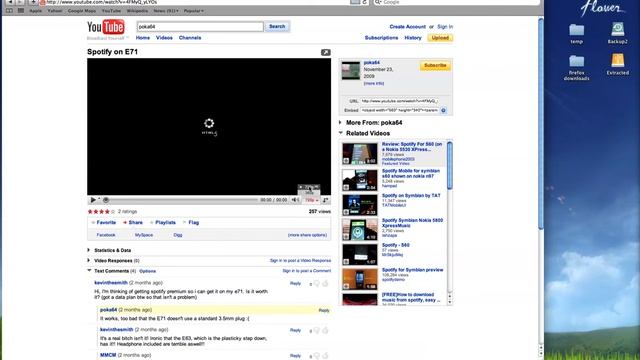Open the Videos tab
This screenshot has height=360, width=640.
click(x=164, y=38)
